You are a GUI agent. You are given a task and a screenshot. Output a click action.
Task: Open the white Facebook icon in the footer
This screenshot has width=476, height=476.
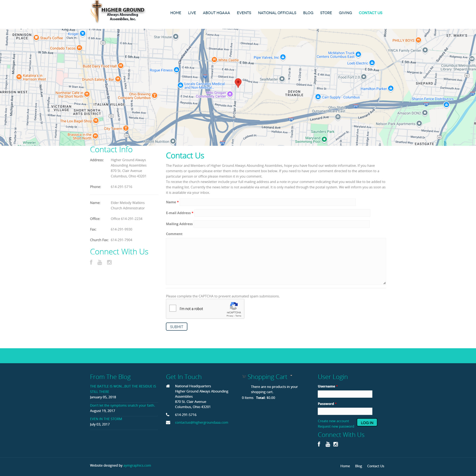pos(319,444)
